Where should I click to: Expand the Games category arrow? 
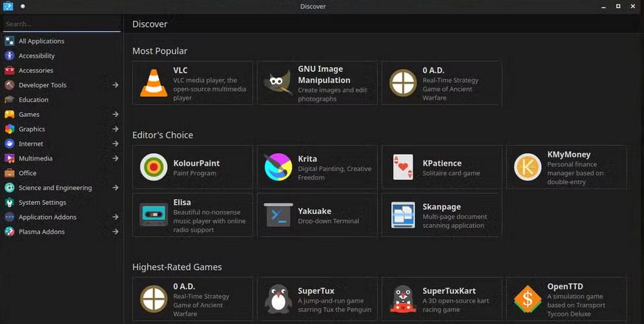[115, 114]
